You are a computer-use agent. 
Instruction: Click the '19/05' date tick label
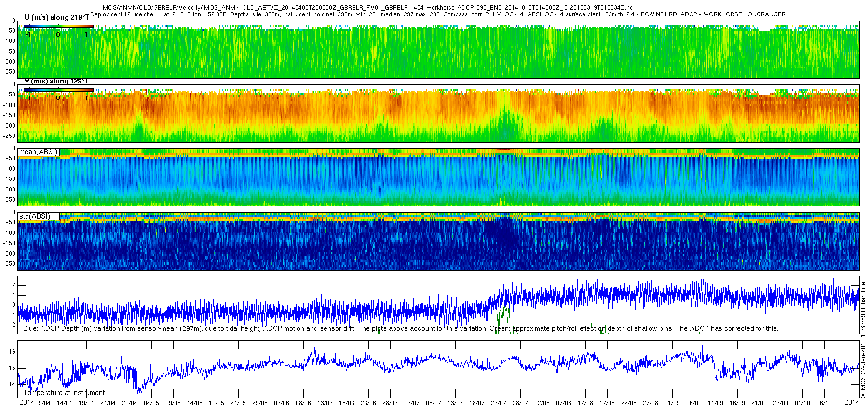coord(217,403)
